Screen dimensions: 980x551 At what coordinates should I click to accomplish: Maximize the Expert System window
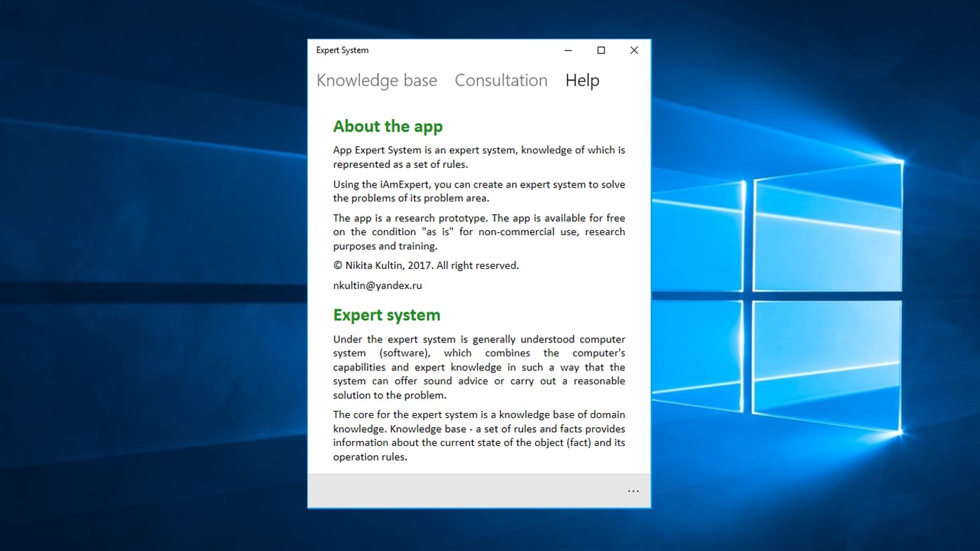[600, 50]
